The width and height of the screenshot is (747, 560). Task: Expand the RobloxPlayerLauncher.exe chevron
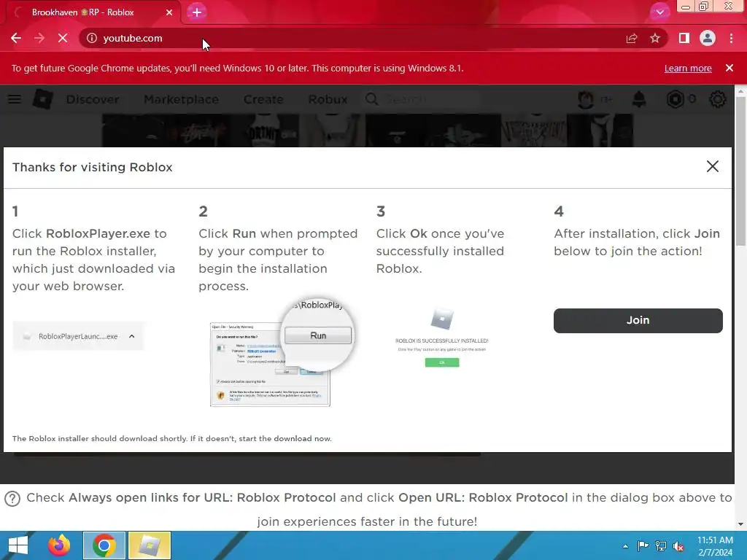132,336
